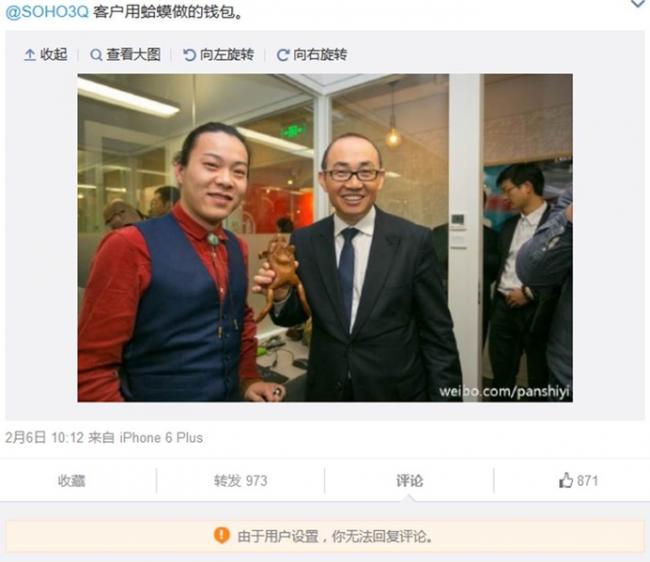Open the @SOHO3Q profile link

click(x=47, y=12)
